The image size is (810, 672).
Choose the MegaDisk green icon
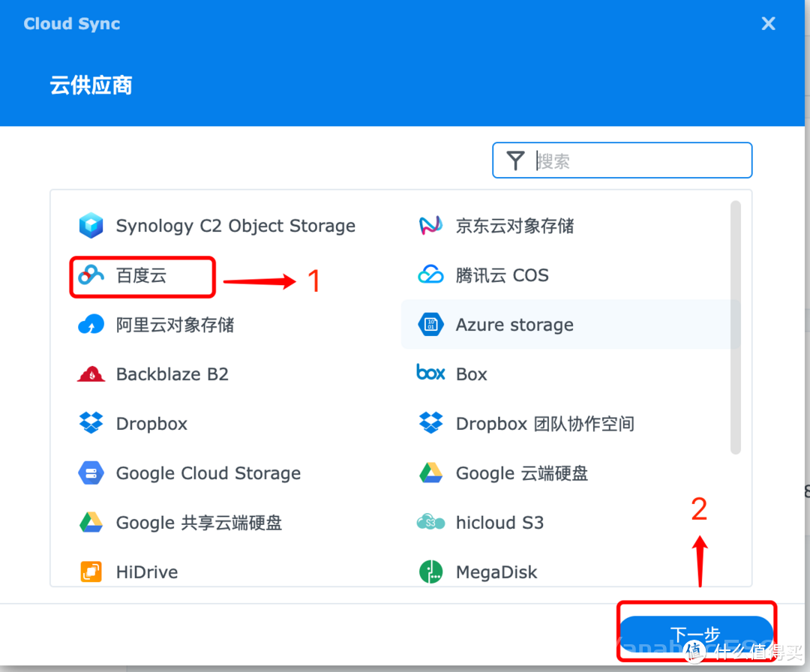pyautogui.click(x=430, y=571)
